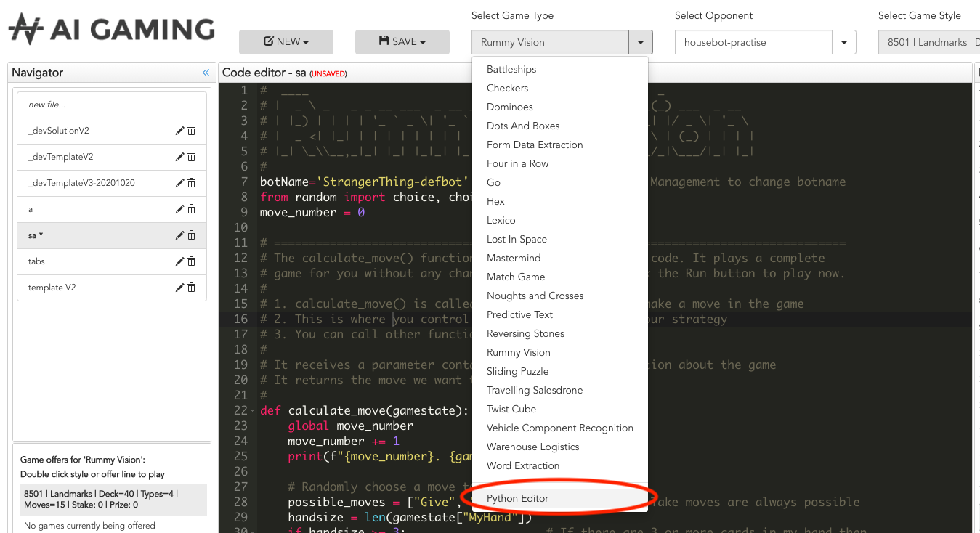Click the housebot-practise opponent field
980x533 pixels.
[x=753, y=42]
